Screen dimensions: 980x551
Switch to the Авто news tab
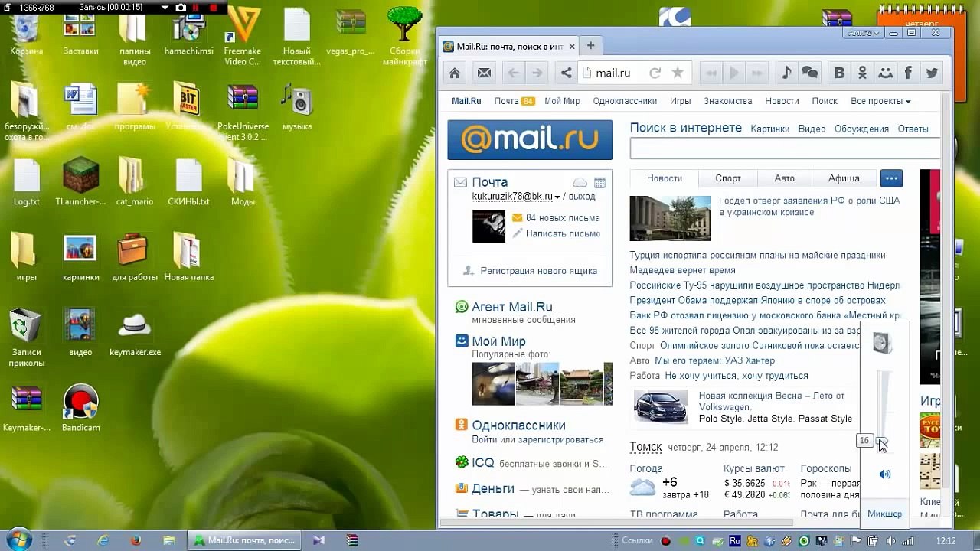click(785, 178)
